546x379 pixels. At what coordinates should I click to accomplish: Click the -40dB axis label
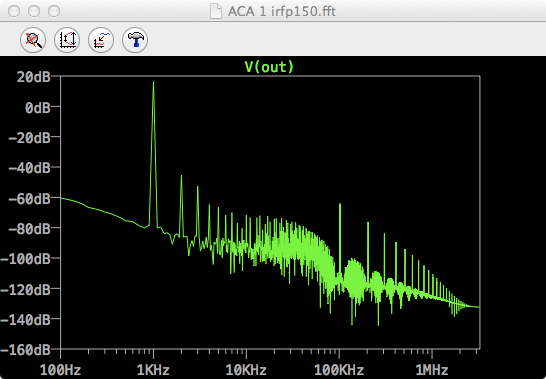tap(29, 168)
